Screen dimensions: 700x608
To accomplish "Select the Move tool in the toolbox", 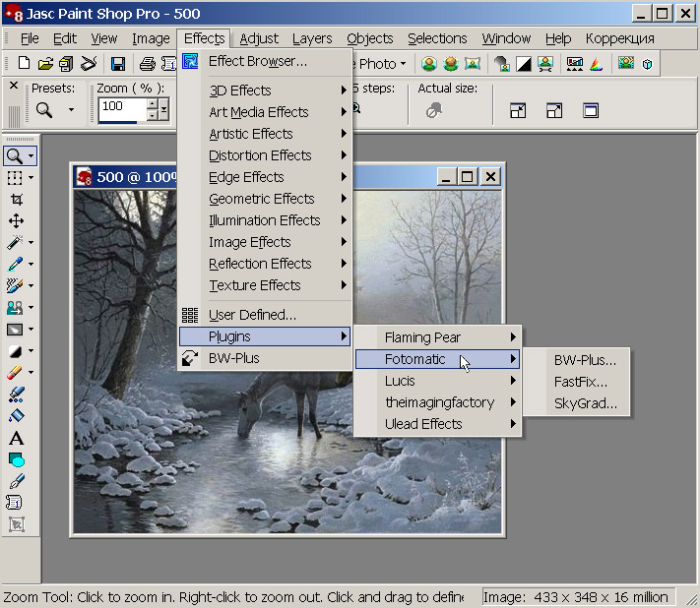I will tap(16, 220).
